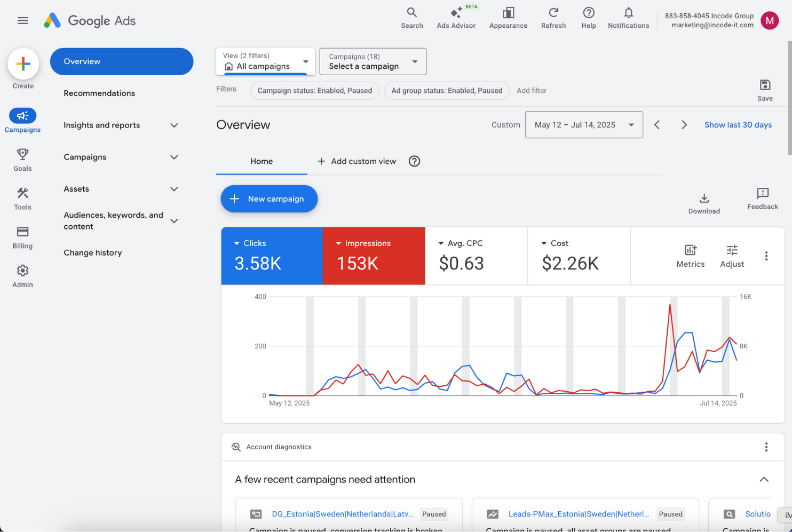Open the Ads Advisor beta tool
Viewport: 792px width, 532px height.
click(x=456, y=18)
